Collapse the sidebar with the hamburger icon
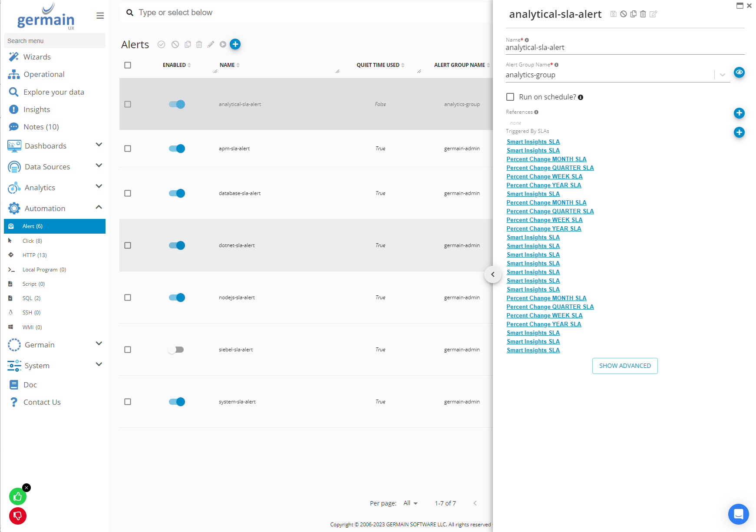Screen dimensions: 756x532 [x=100, y=16]
